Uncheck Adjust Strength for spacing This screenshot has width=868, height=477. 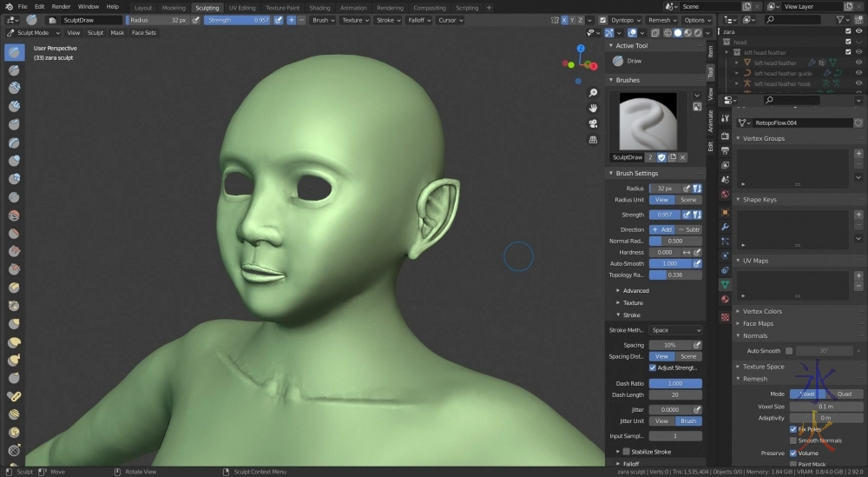[x=653, y=368]
